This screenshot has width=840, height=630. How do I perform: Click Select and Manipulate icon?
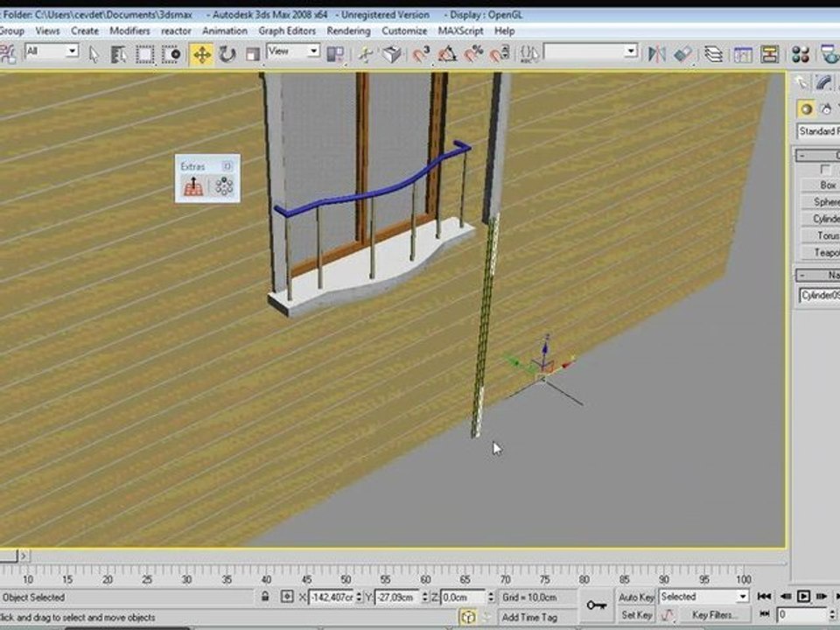point(366,54)
